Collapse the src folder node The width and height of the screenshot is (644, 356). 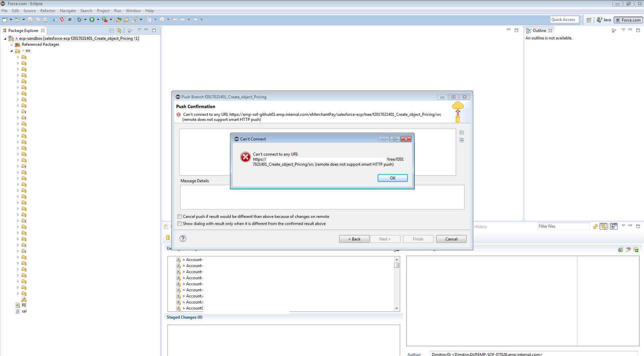[x=11, y=51]
